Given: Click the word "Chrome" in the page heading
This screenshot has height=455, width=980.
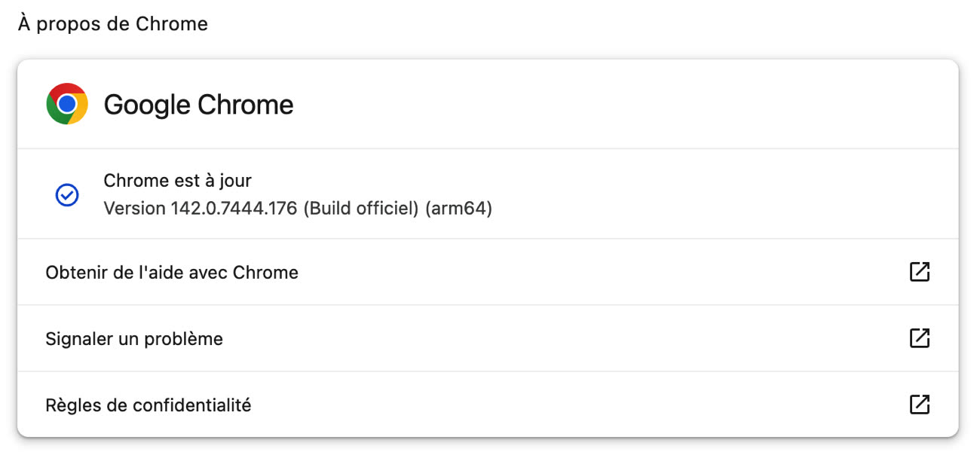Looking at the screenshot, I should pyautogui.click(x=171, y=24).
